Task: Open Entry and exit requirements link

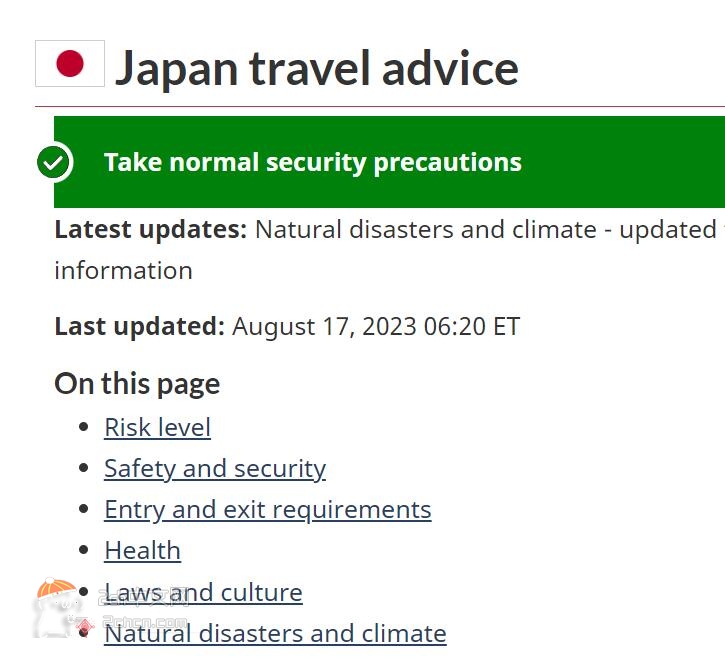Action: pyautogui.click(x=268, y=509)
